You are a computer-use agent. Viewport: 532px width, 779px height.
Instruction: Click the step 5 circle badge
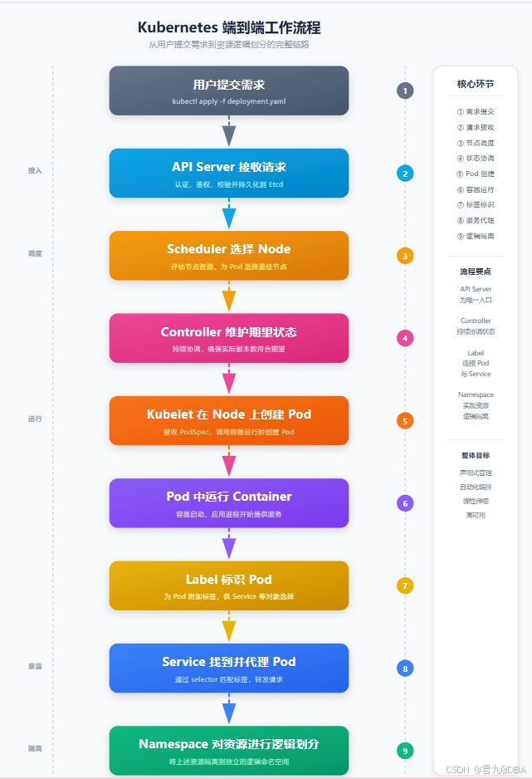pos(405,421)
